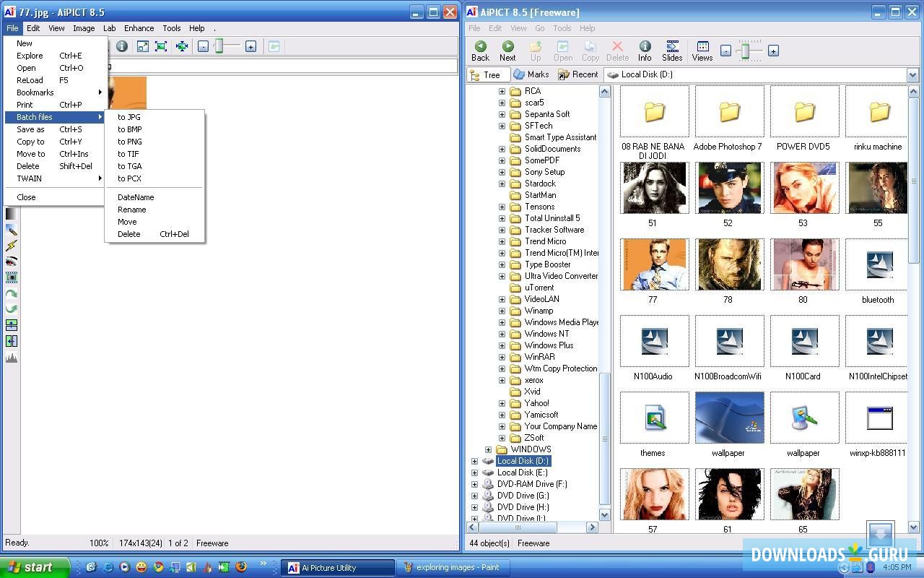The height and width of the screenshot is (578, 924).
Task: Click the lightning bolt tool icon
Action: (12, 246)
